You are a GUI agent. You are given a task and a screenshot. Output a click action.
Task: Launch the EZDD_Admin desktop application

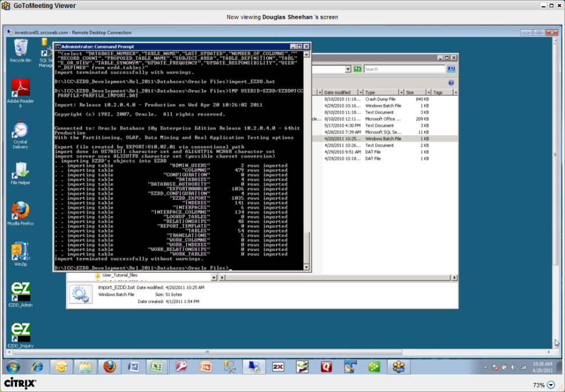(x=21, y=292)
